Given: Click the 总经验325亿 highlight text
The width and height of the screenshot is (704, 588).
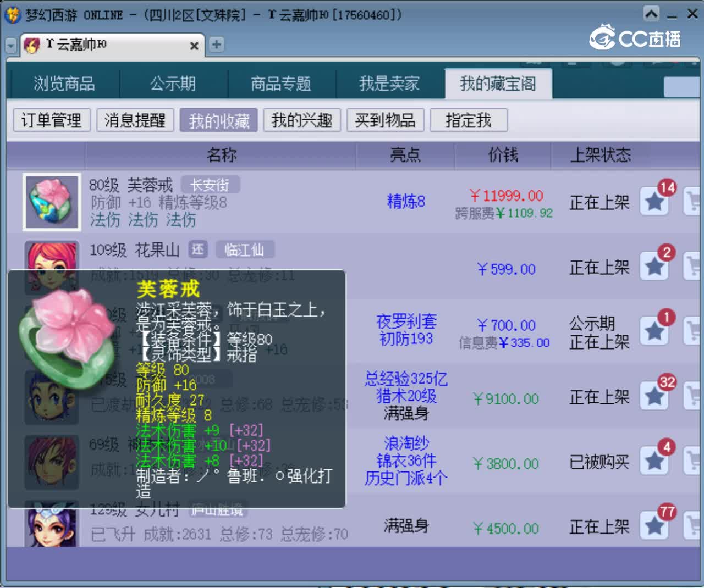Looking at the screenshot, I should [x=406, y=379].
